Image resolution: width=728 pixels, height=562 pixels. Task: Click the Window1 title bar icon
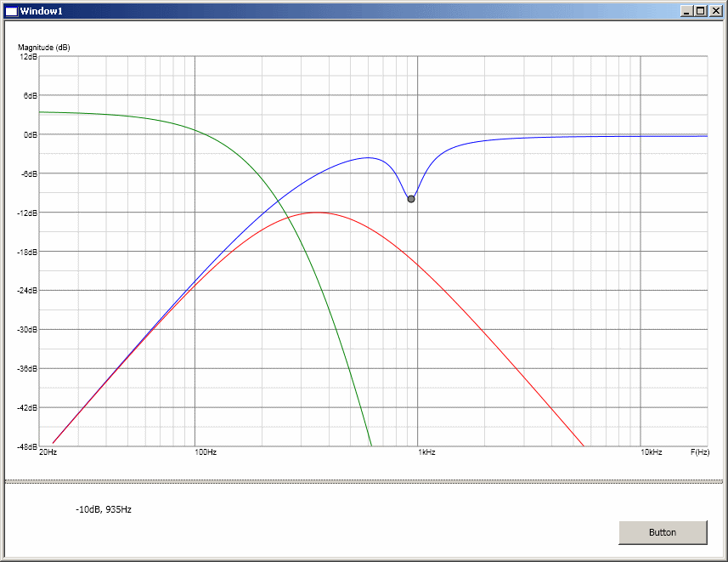coord(11,11)
